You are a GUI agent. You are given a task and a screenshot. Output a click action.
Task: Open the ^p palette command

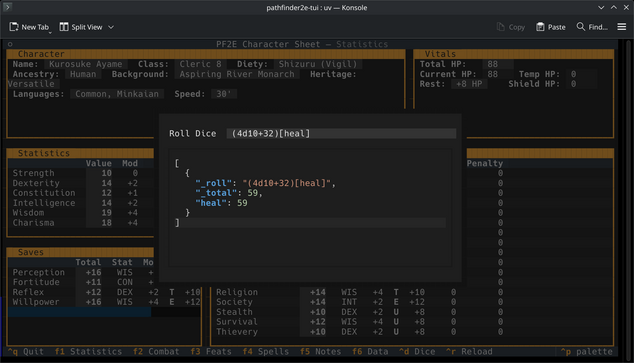pos(587,351)
